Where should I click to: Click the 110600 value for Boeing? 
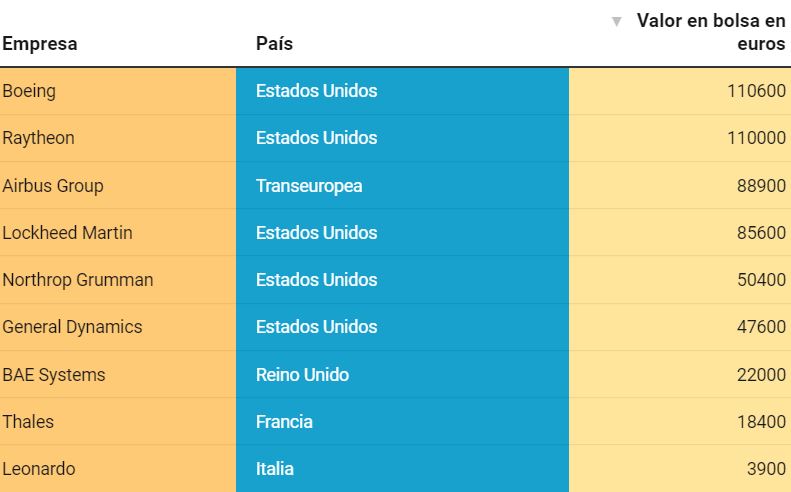coord(756,91)
